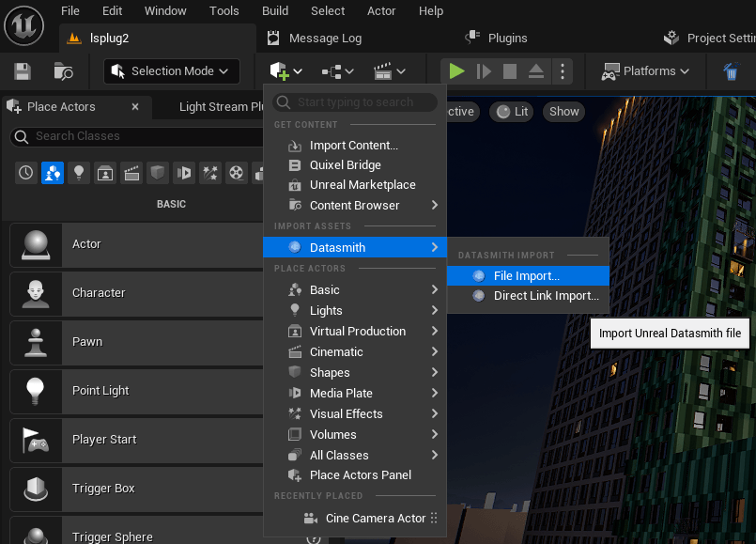Open the Help menu
This screenshot has height=544, width=756.
tap(431, 10)
